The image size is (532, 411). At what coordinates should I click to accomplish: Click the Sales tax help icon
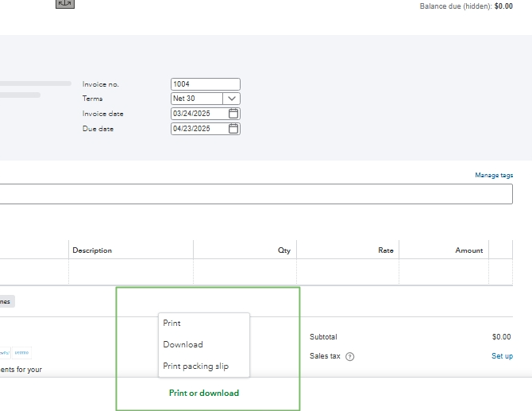350,357
